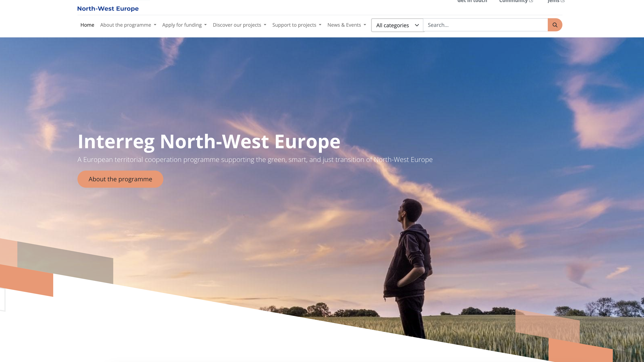Expand News & Events caret arrow
The height and width of the screenshot is (362, 644).
tap(365, 25)
